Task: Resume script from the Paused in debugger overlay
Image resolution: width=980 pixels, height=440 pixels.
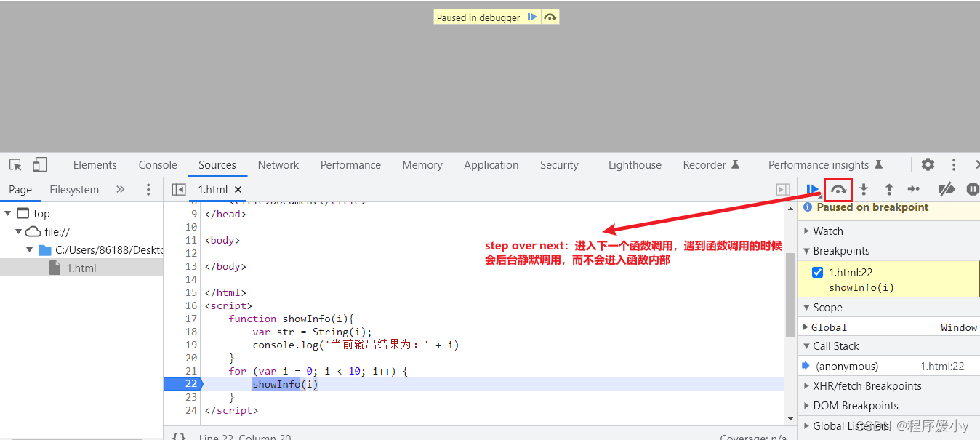Action: click(x=532, y=17)
